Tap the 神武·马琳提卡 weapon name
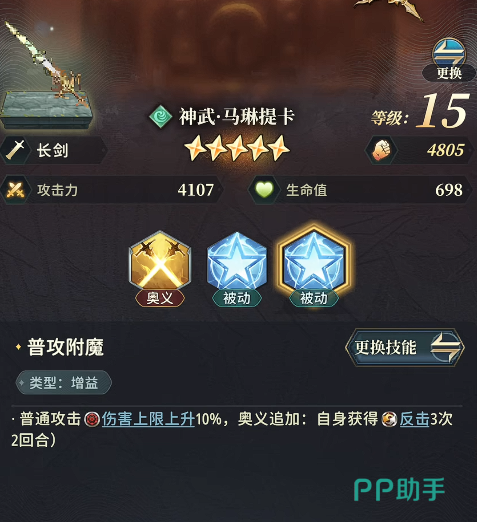Viewport: 477px width, 522px height. (237, 117)
